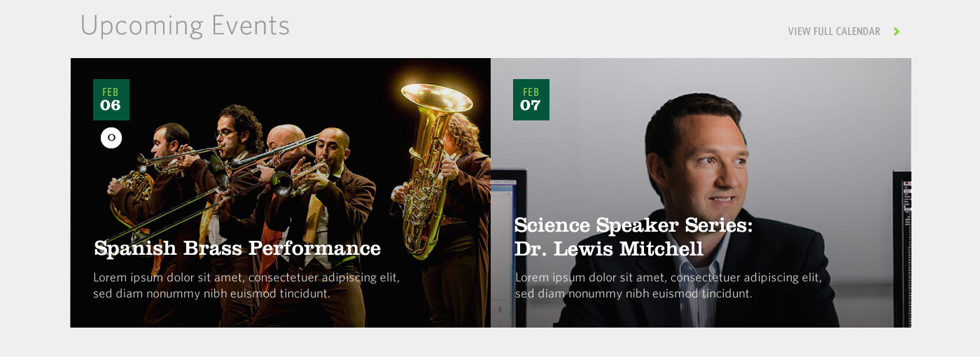Viewport: 980px width, 357px height.
Task: Click the Science Speaker Series description text
Action: tap(668, 285)
